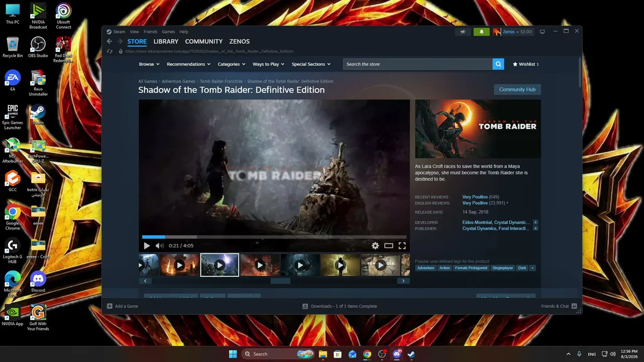Mute the trailer volume

(x=159, y=246)
